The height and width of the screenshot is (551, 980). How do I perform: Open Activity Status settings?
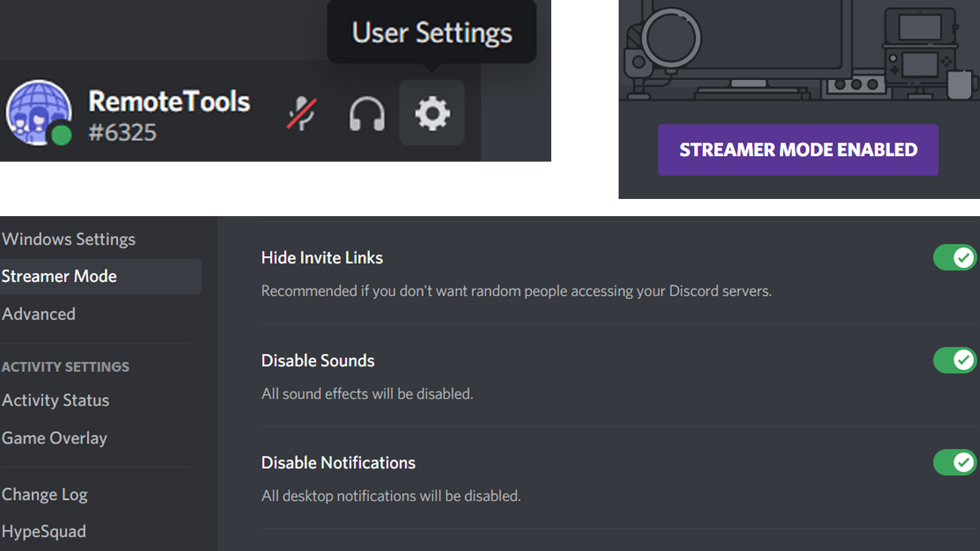[56, 400]
